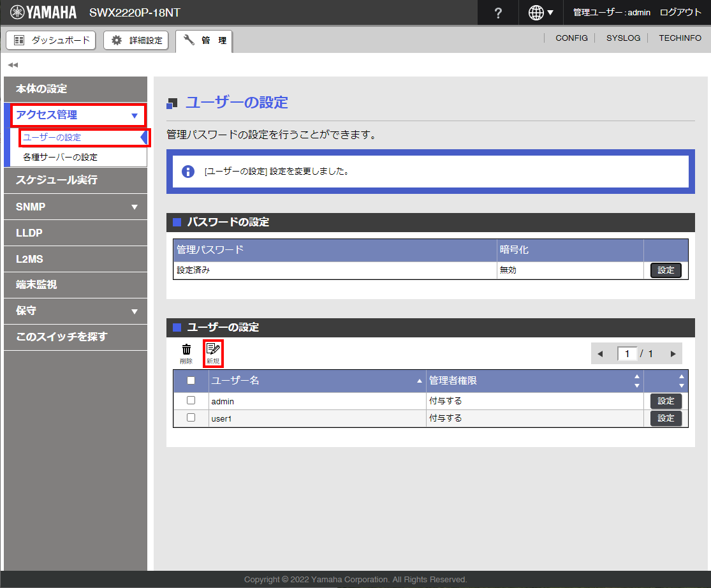Open the help question mark icon
This screenshot has width=711, height=588.
pos(498,13)
